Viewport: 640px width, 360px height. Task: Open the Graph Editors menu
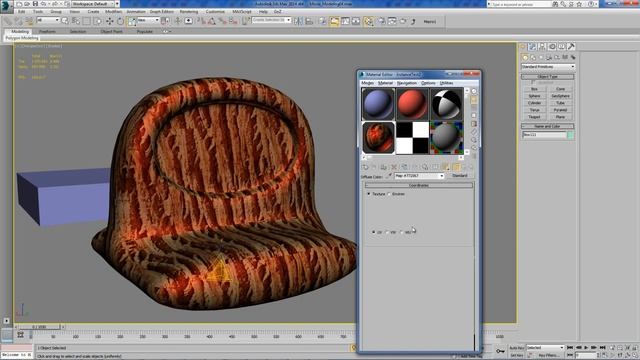coord(162,12)
